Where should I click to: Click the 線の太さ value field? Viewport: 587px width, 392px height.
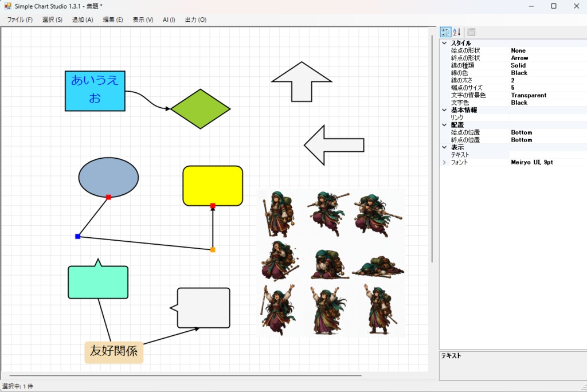point(548,80)
